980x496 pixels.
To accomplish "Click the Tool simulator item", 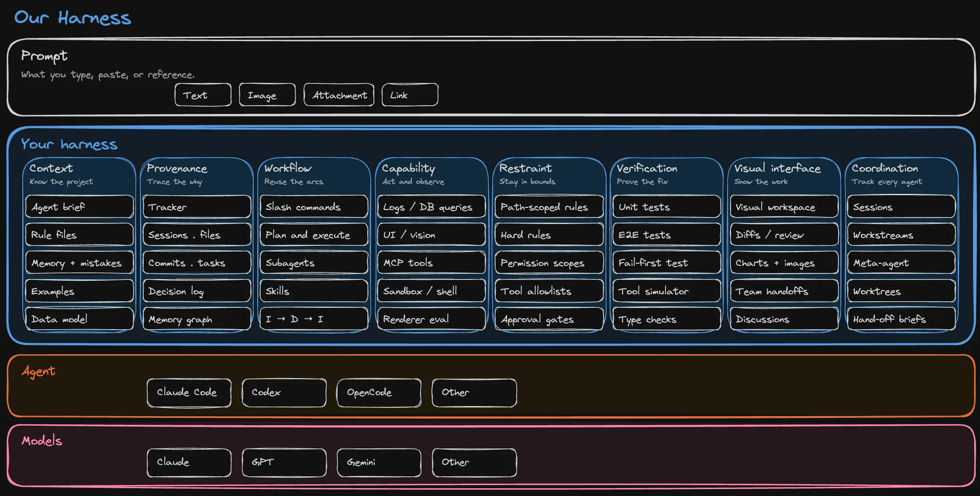I will (x=666, y=291).
